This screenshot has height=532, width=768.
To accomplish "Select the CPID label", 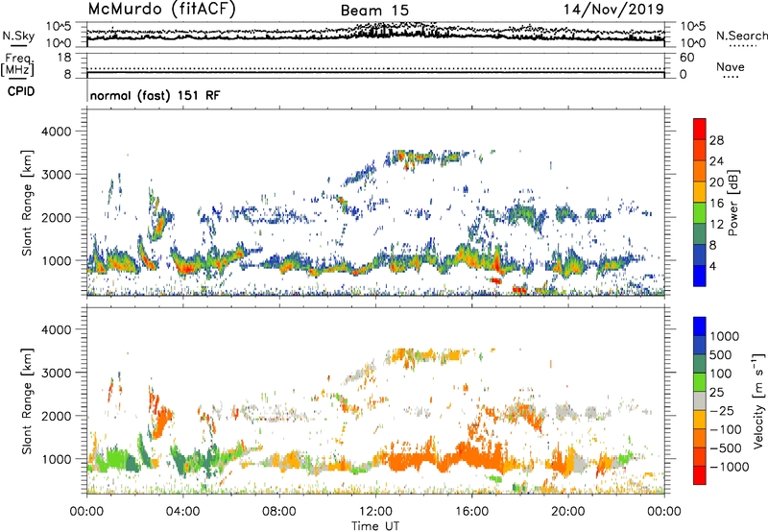I will [21, 91].
